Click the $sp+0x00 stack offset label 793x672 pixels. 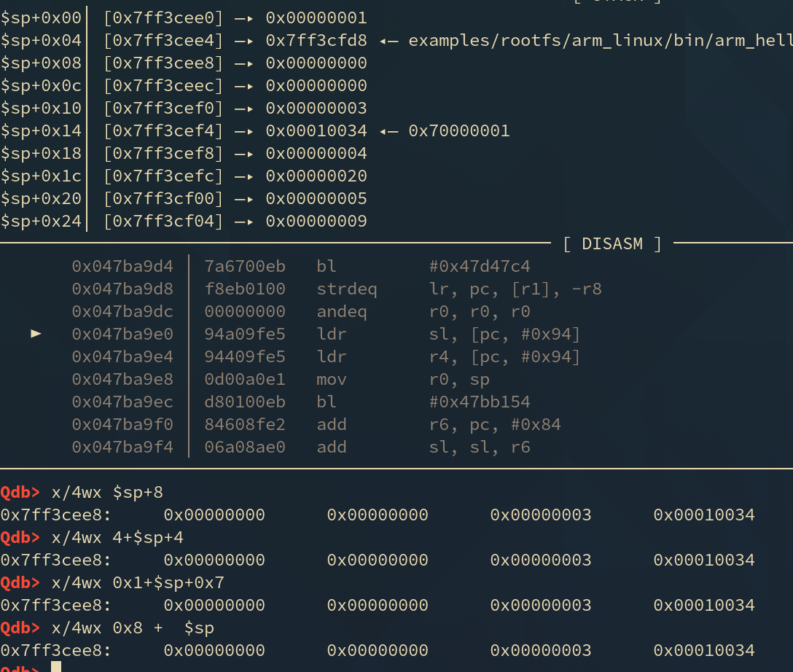point(41,18)
